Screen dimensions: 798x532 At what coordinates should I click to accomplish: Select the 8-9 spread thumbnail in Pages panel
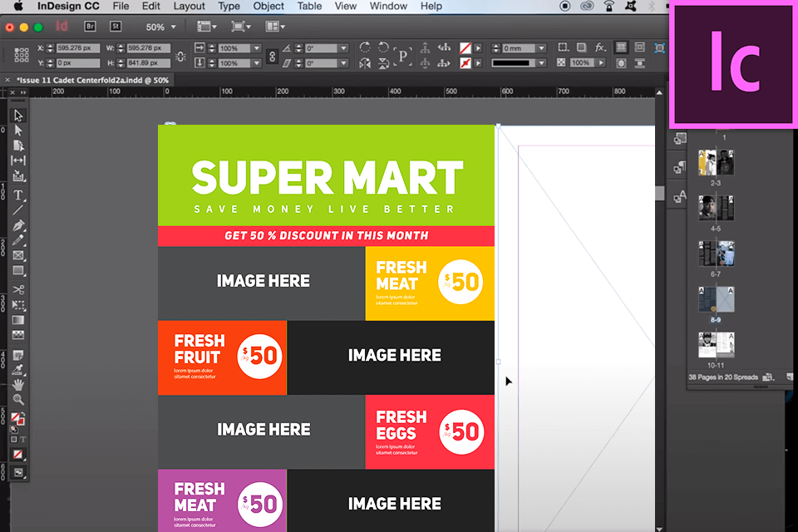(x=716, y=299)
